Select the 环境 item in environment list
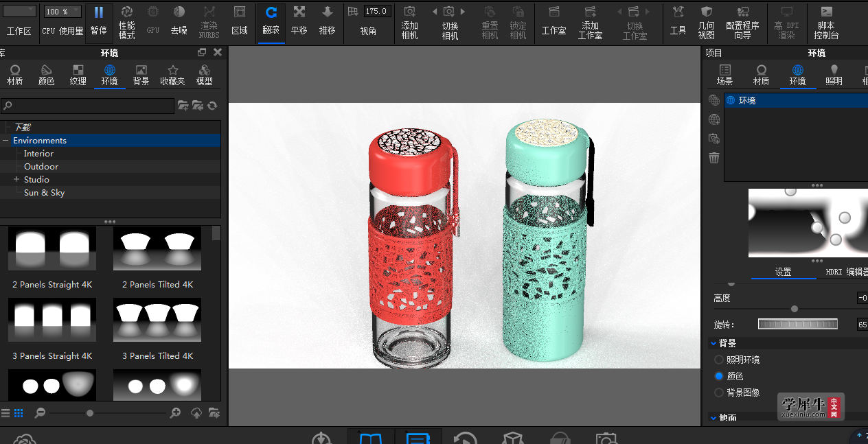Screen dimensions: 868x444 [x=795, y=100]
